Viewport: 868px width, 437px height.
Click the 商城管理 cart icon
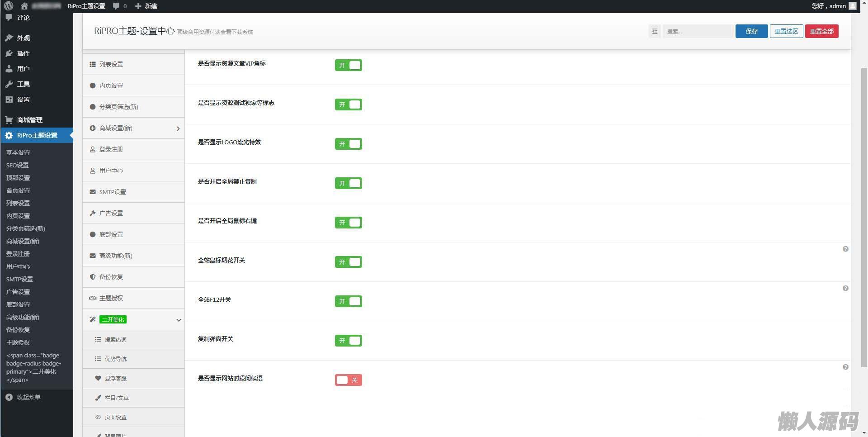[9, 120]
